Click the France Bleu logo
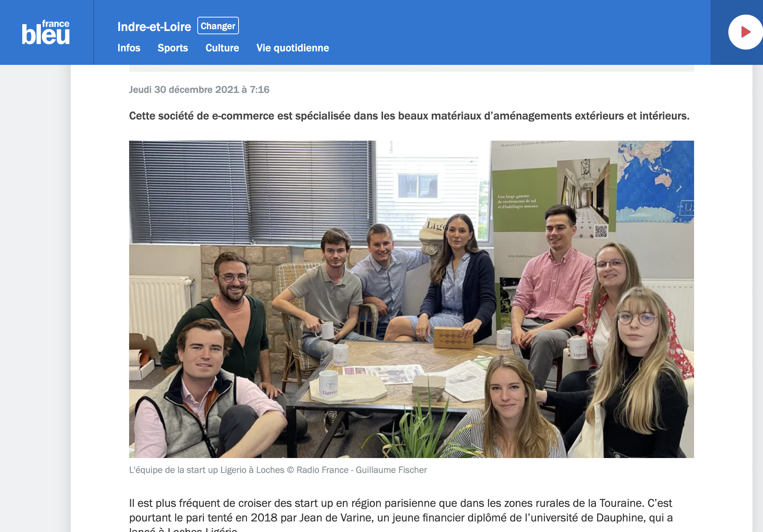The height and width of the screenshot is (532, 763). [46, 32]
